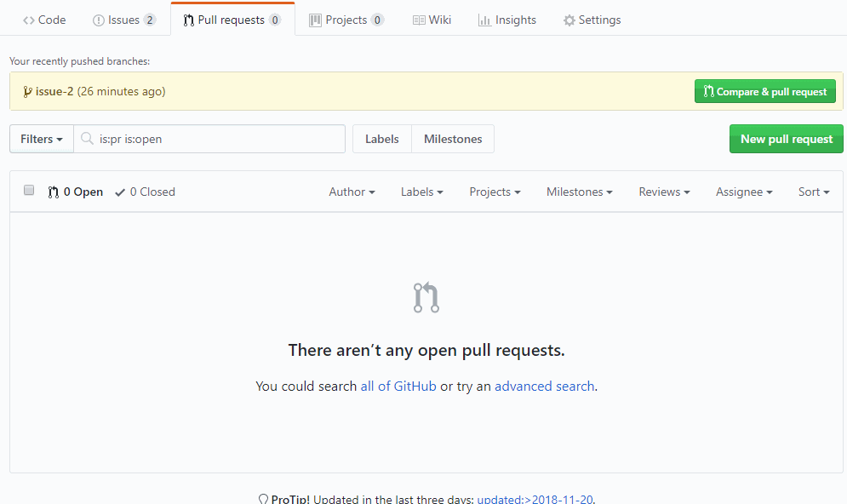Show the 0 Closed pull requests

click(145, 192)
